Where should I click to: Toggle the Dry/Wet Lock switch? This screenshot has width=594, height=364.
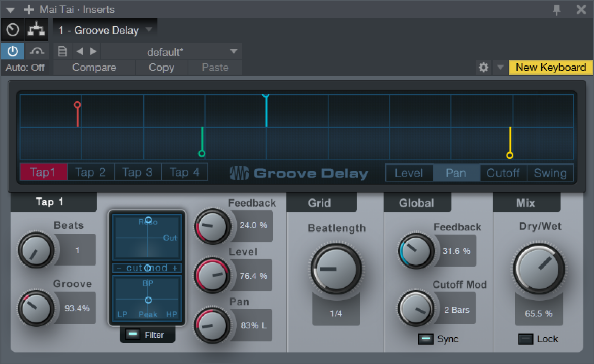pyautogui.click(x=525, y=339)
